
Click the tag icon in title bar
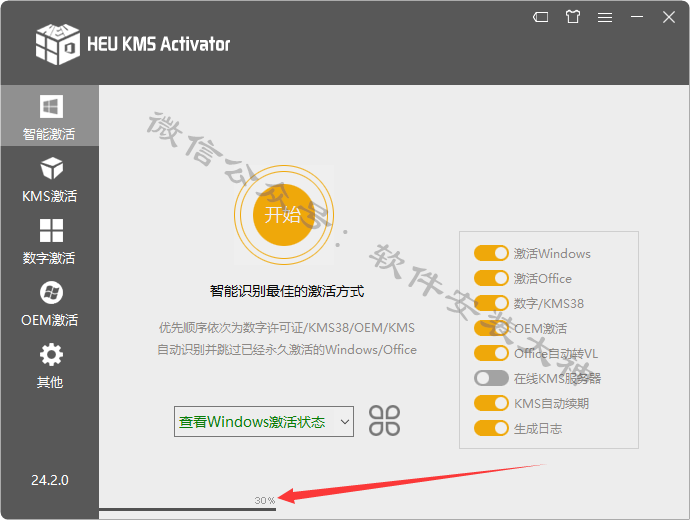pos(540,17)
